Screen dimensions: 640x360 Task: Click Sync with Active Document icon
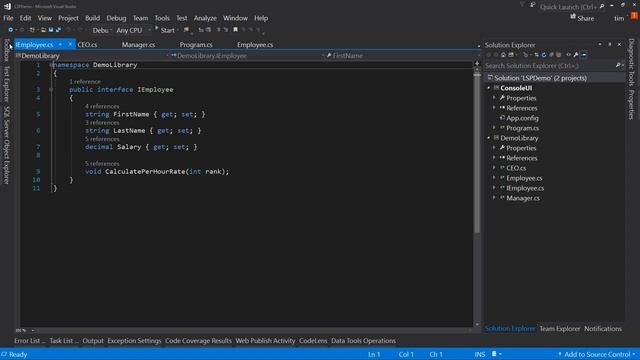coord(537,55)
